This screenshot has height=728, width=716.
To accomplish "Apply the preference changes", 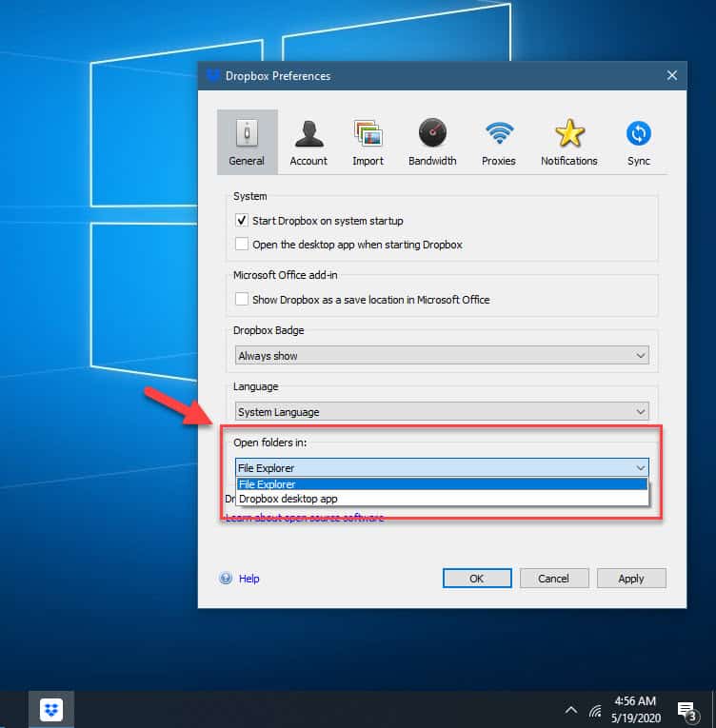I will [631, 578].
